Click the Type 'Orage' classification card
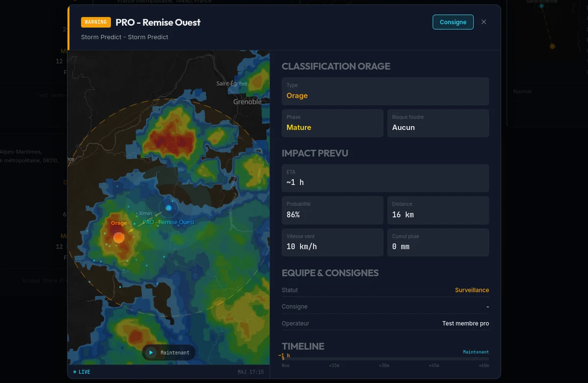The image size is (588, 383). click(385, 91)
